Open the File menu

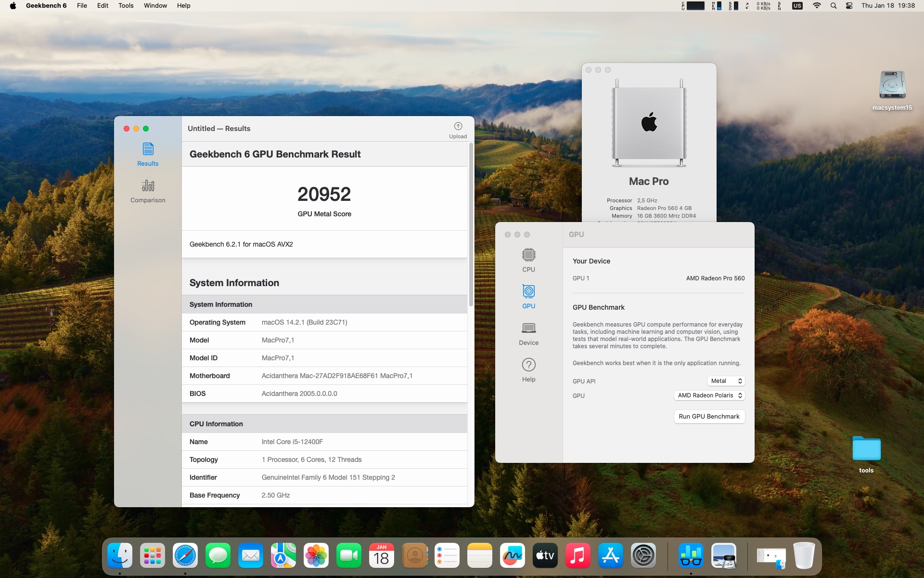[82, 6]
